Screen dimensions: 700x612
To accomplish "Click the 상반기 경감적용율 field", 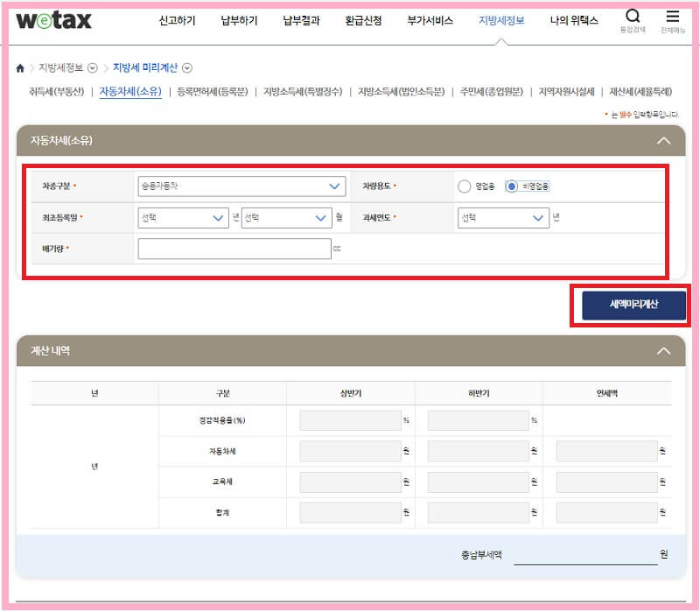I will (351, 421).
